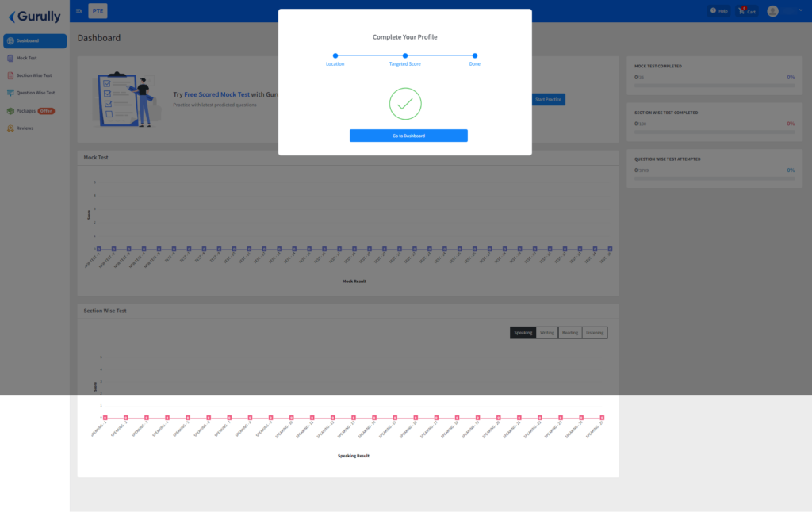Open the Reviews sidebar icon

click(x=10, y=128)
